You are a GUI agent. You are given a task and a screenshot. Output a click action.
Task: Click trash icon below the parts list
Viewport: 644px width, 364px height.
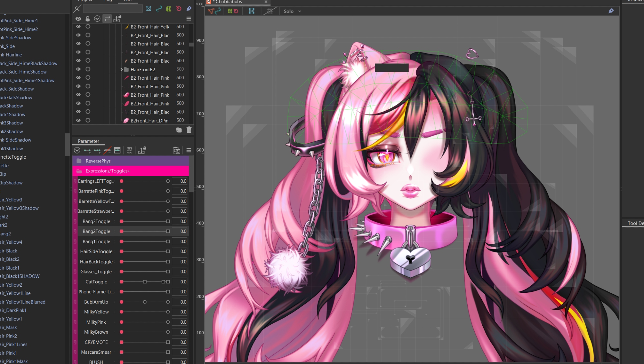[x=189, y=130]
